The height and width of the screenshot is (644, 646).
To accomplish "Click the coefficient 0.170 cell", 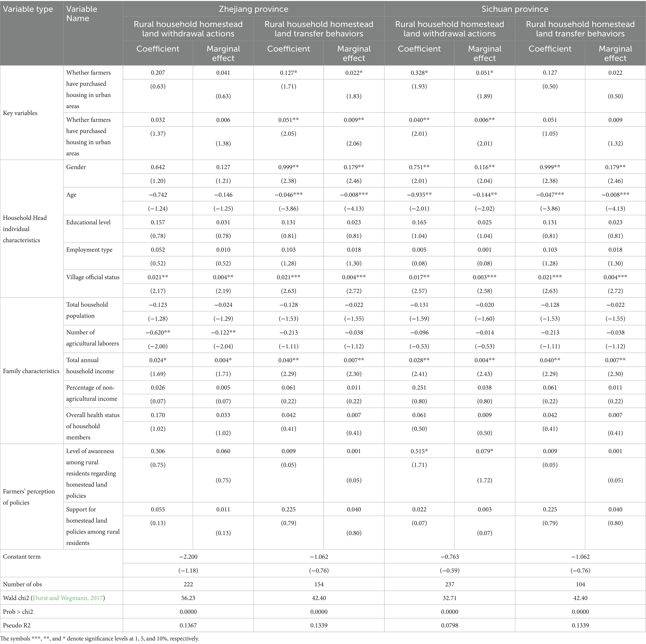I will pos(158,415).
